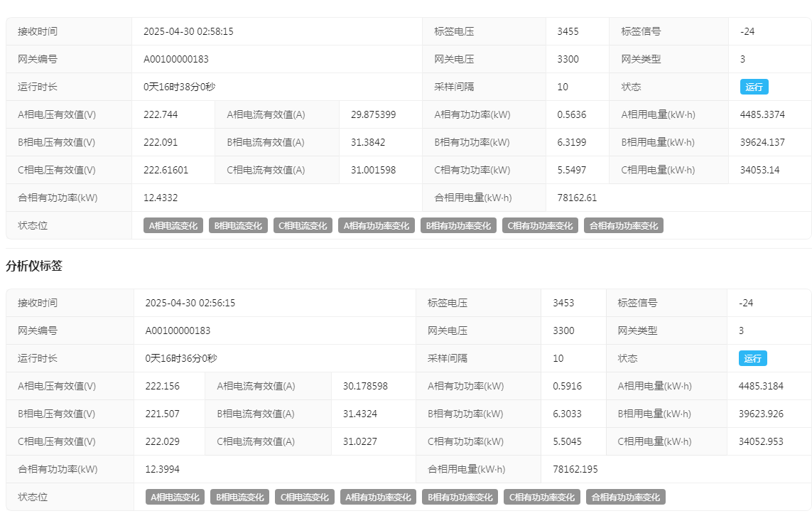Select A-phase current value 29.875399

tap(374, 114)
